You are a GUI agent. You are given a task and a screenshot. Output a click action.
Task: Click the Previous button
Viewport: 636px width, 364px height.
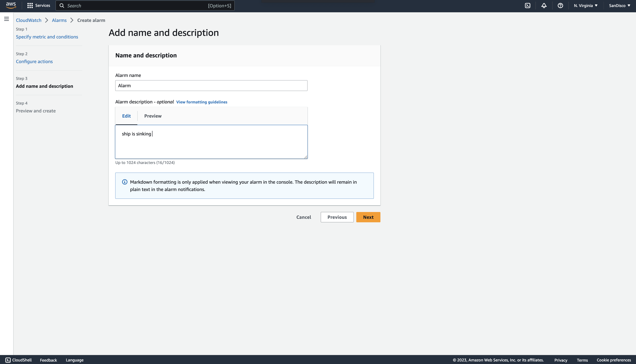click(x=337, y=217)
